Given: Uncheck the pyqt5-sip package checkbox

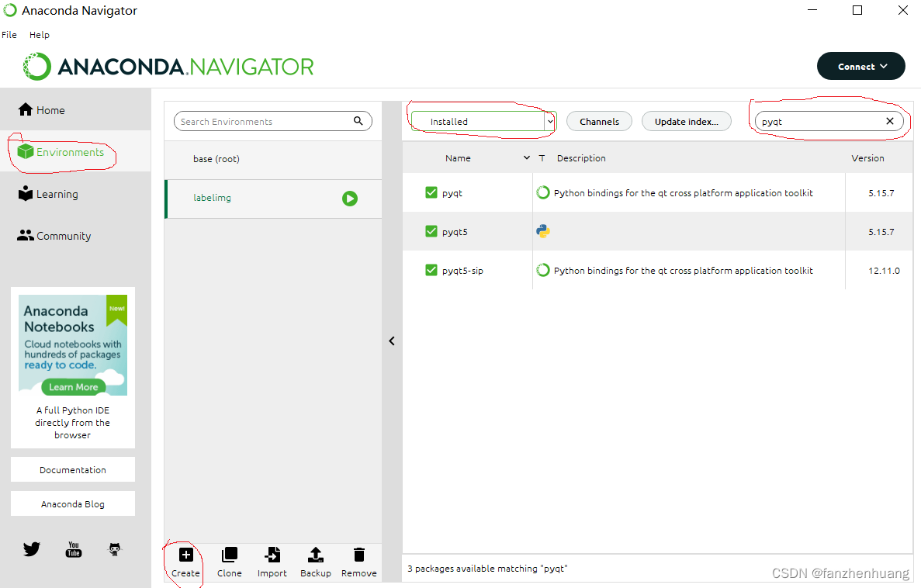Looking at the screenshot, I should click(431, 270).
